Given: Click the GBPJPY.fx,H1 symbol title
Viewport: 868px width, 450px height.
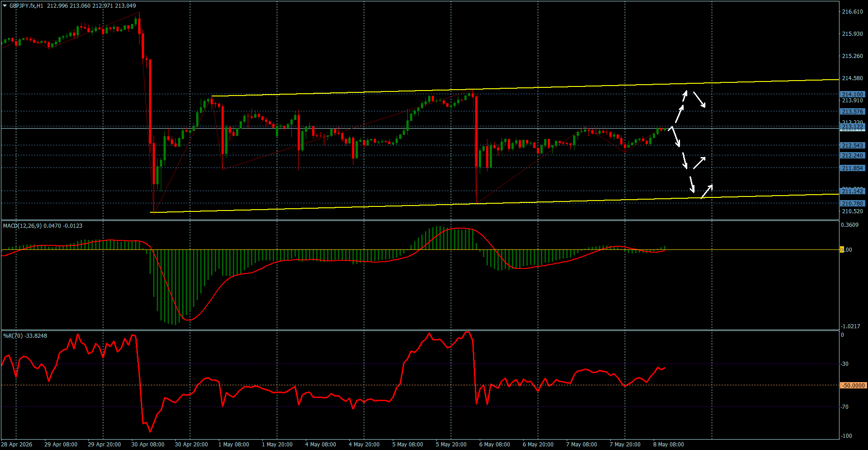Looking at the screenshot, I should pos(26,6).
